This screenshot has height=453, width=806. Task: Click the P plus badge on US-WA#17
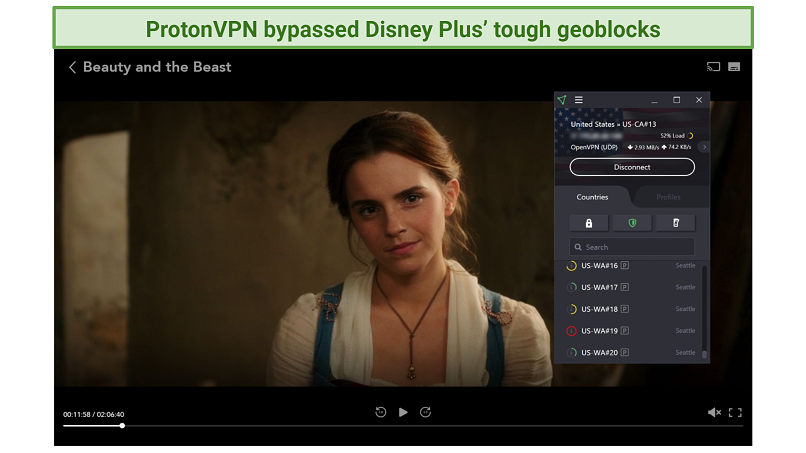point(625,287)
